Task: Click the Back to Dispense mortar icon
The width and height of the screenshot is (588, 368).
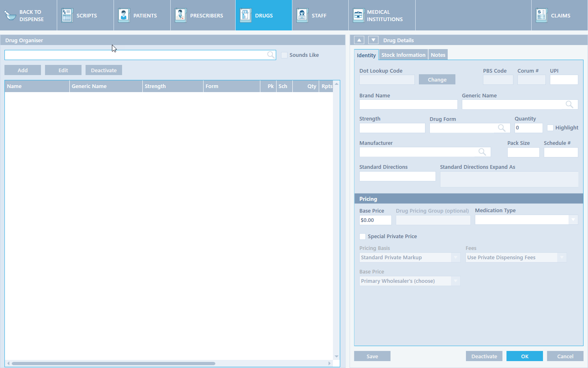Action: pyautogui.click(x=10, y=15)
